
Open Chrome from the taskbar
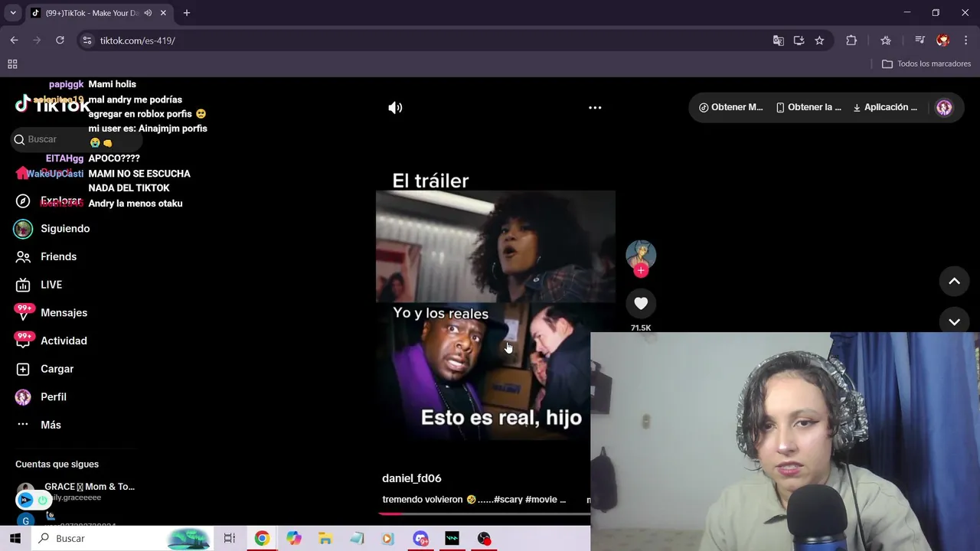point(262,539)
